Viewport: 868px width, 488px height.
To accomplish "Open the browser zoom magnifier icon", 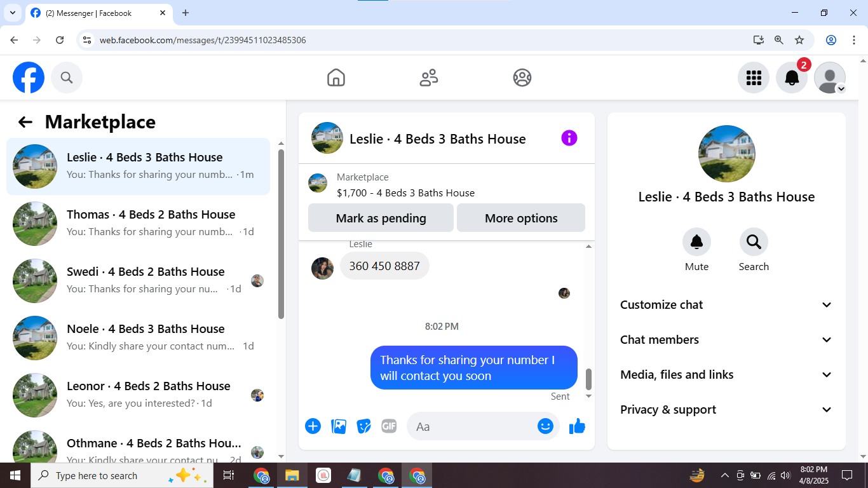I will 779,40.
